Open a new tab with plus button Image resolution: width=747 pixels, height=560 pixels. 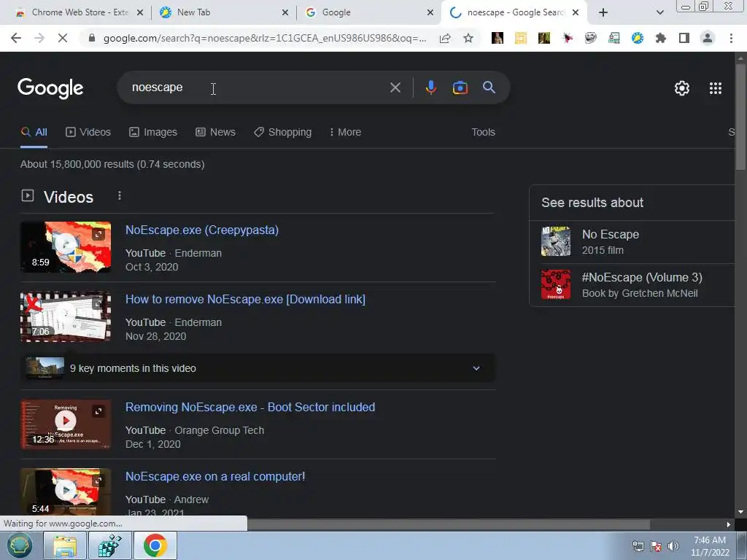click(603, 12)
